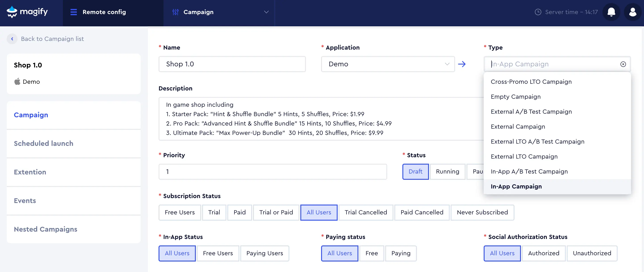Open the user profile avatar
Image resolution: width=644 pixels, height=272 pixels.
632,12
